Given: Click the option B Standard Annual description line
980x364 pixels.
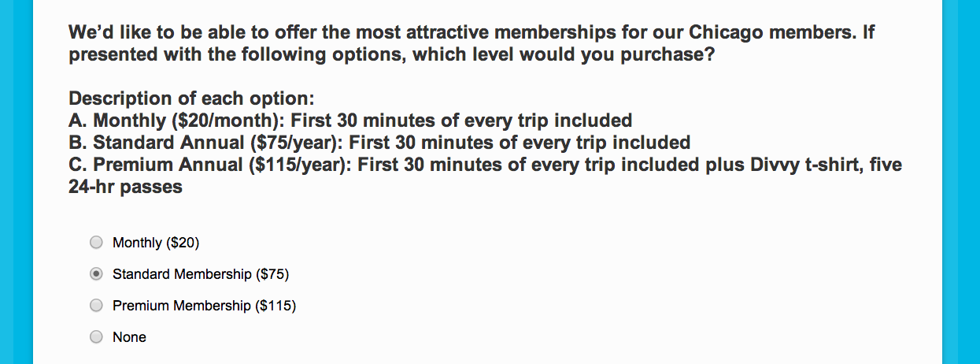Looking at the screenshot, I should tap(379, 143).
